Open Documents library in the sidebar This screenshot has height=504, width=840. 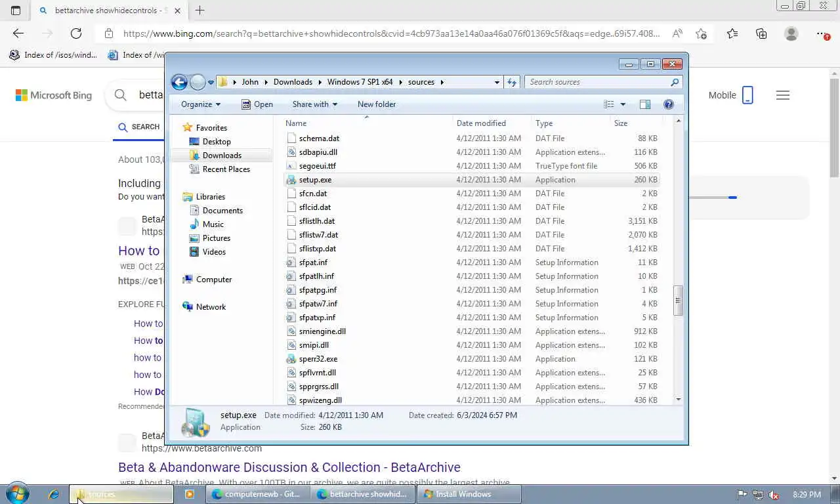222,211
